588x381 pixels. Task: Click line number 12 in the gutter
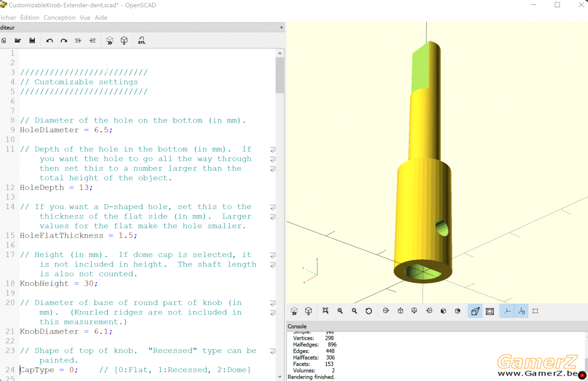[10, 188]
